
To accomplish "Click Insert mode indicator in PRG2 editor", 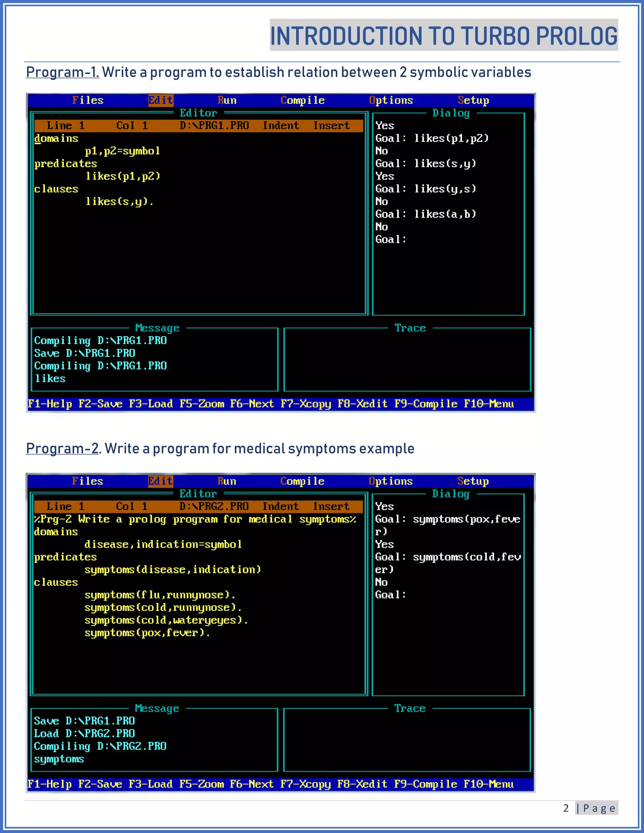I will (x=331, y=506).
